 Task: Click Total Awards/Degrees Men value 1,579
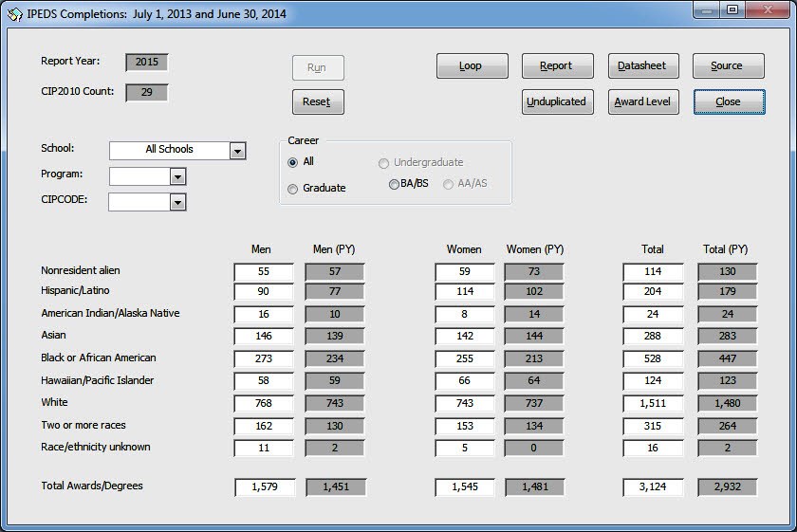pos(265,487)
